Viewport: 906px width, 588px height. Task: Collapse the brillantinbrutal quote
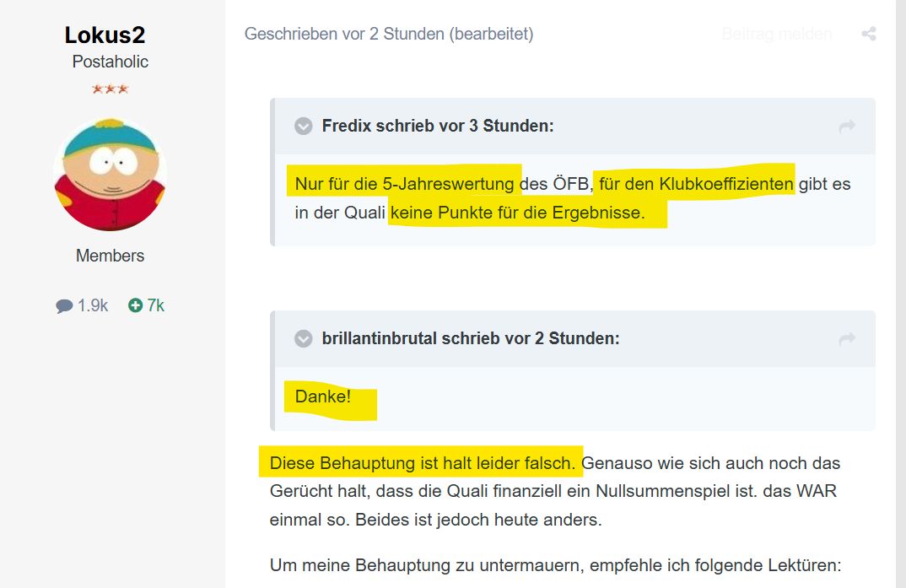(304, 338)
